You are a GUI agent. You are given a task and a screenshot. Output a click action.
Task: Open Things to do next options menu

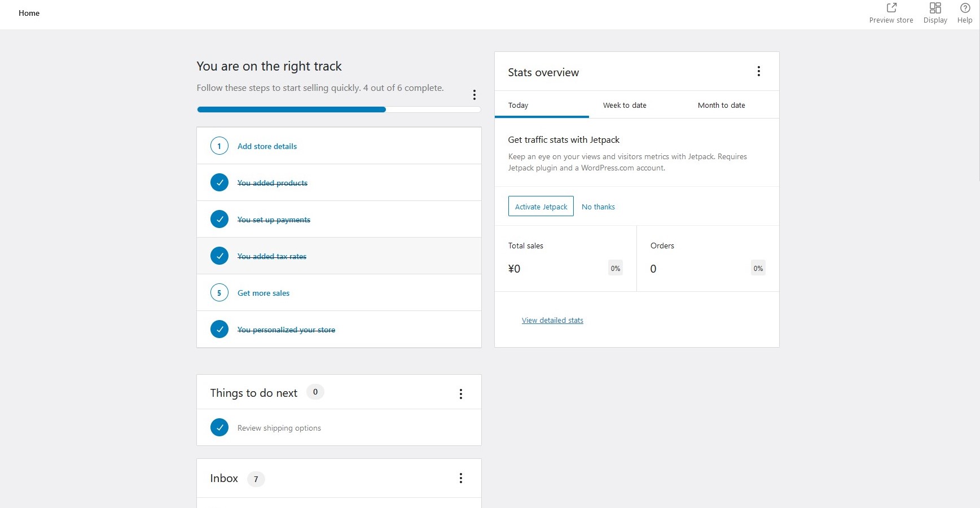click(x=461, y=394)
